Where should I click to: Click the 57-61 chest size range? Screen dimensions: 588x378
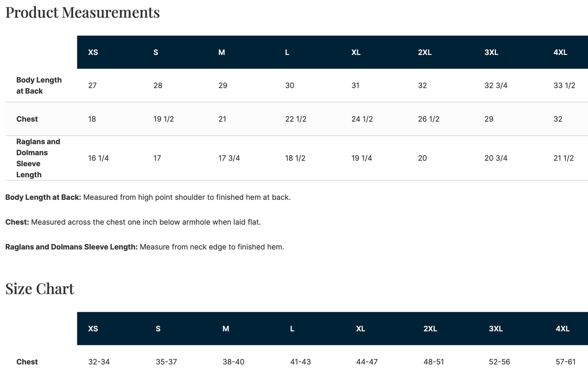tap(566, 362)
